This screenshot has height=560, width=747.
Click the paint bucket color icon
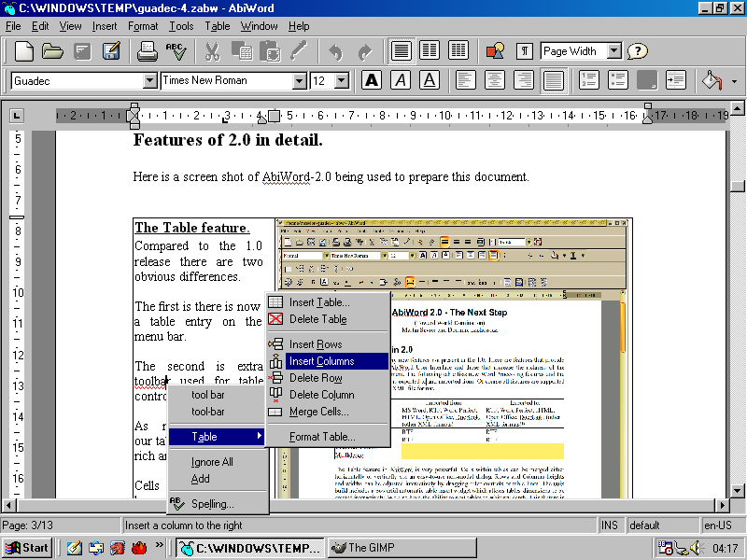(x=712, y=80)
